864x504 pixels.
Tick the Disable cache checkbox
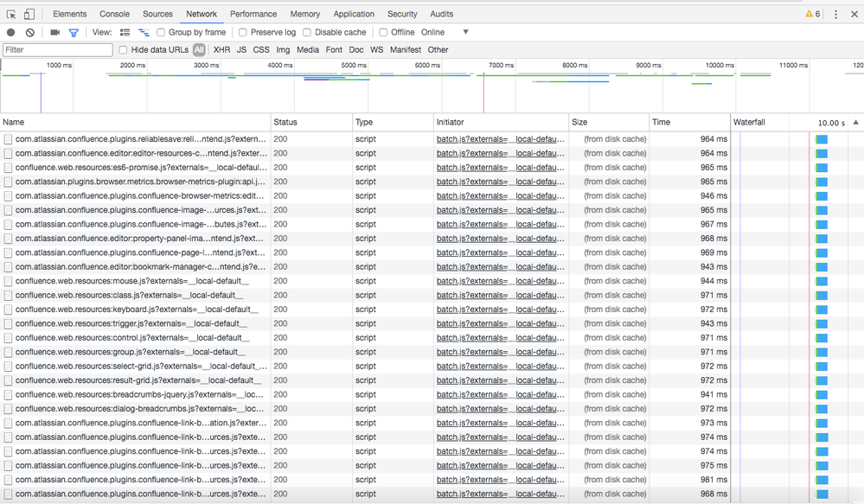[307, 33]
